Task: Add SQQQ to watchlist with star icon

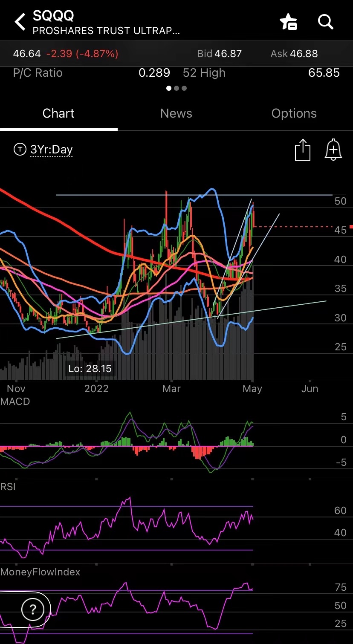Action: tap(288, 22)
